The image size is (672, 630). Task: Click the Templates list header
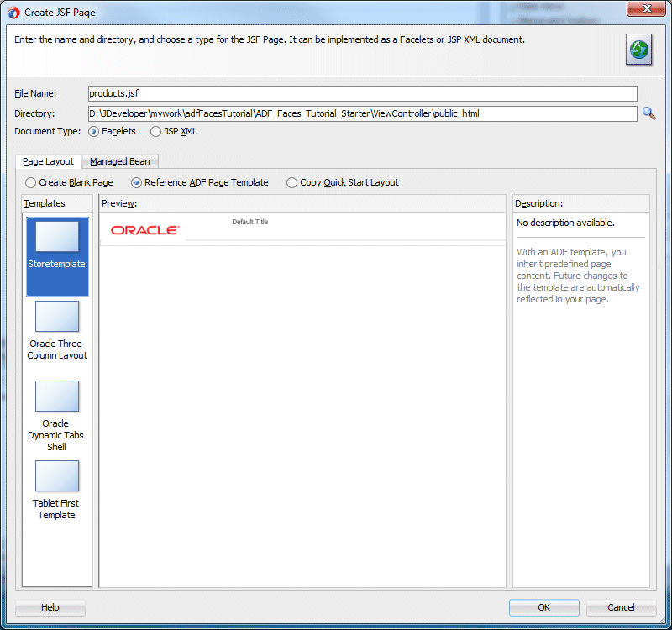tap(57, 203)
